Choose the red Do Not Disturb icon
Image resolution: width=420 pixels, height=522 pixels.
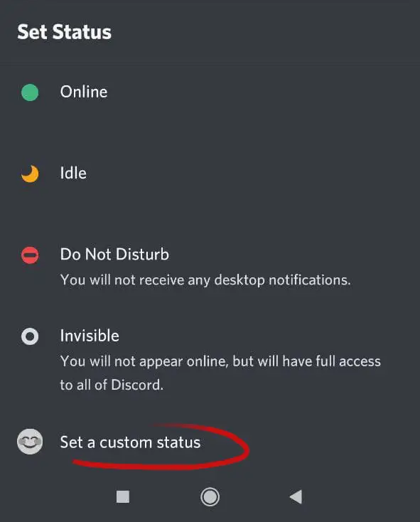point(30,255)
